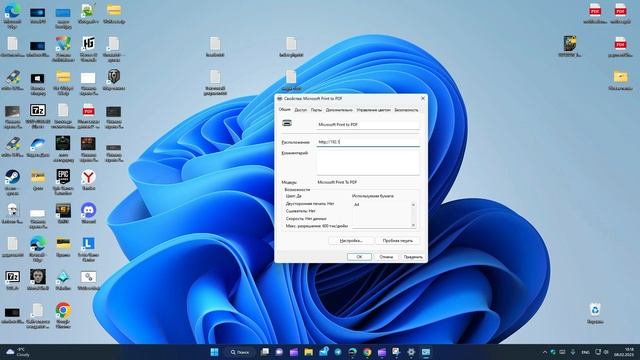Select the Steam desktop icon
This screenshot has width=640, height=360.
point(12,182)
